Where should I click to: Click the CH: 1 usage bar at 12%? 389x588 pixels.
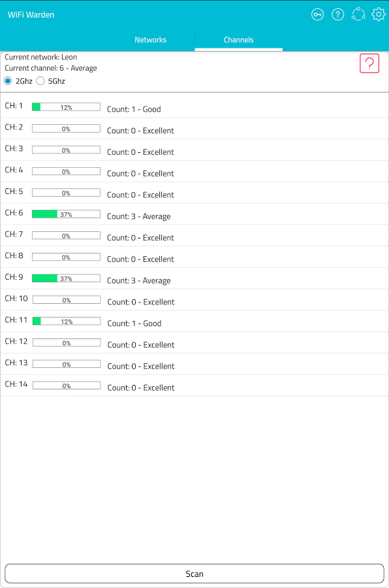pyautogui.click(x=66, y=107)
